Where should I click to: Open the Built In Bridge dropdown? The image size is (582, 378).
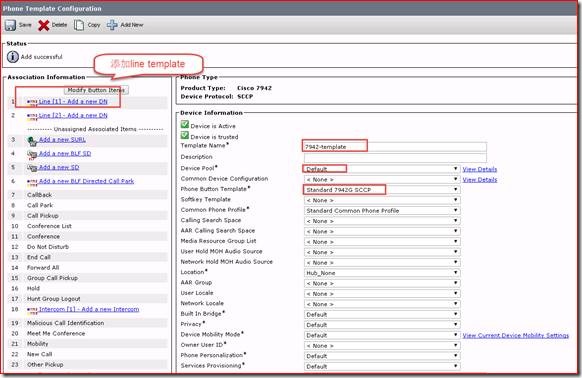tap(382, 315)
